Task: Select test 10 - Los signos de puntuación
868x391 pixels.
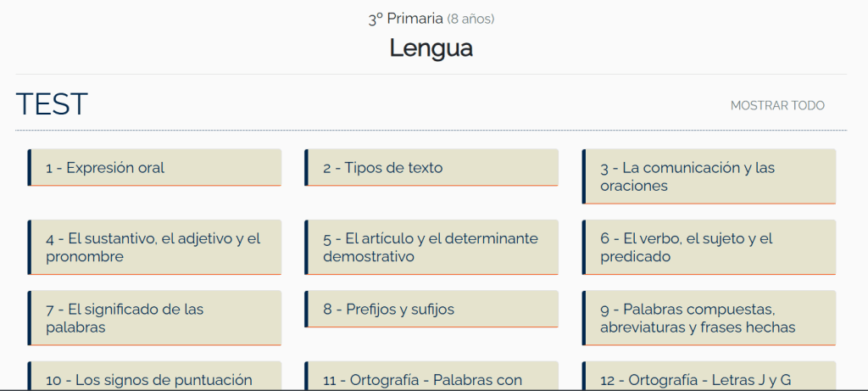Action: [x=154, y=379]
